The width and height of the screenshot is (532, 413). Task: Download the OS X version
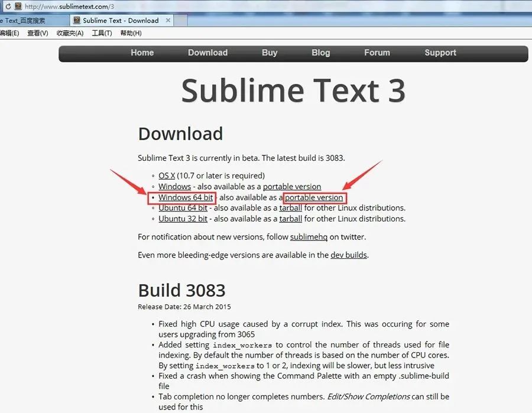[x=167, y=175]
